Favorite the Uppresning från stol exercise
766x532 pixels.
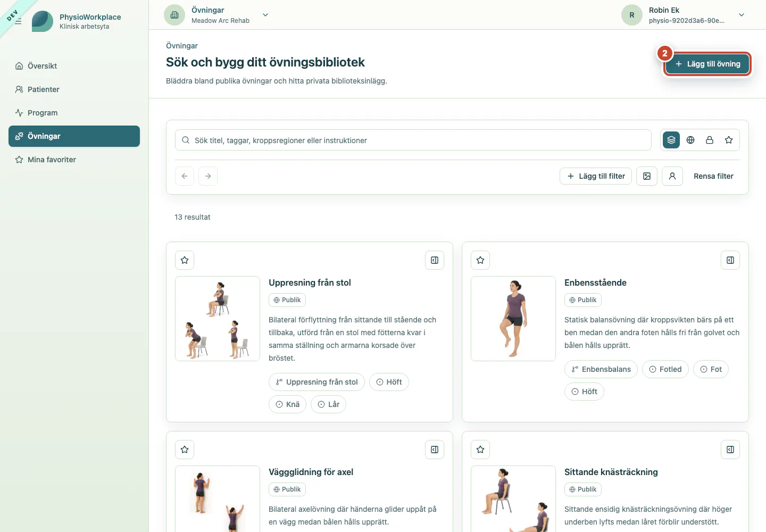point(185,260)
